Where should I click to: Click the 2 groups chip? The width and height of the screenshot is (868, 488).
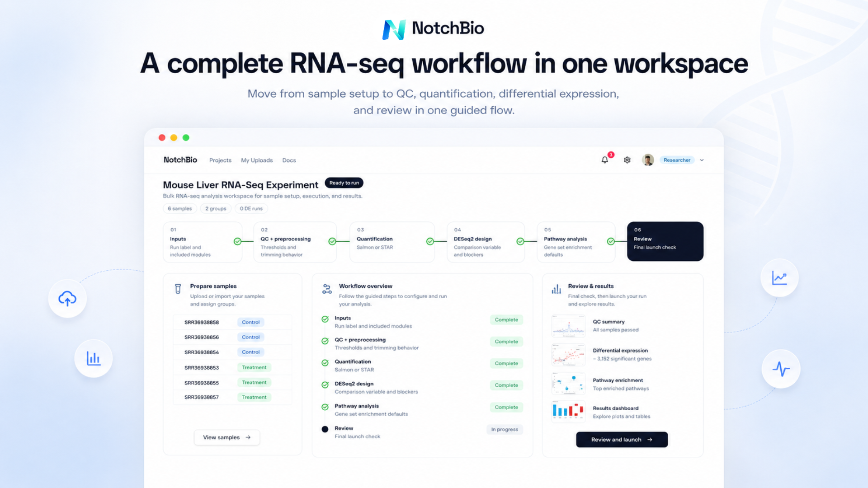tap(216, 209)
